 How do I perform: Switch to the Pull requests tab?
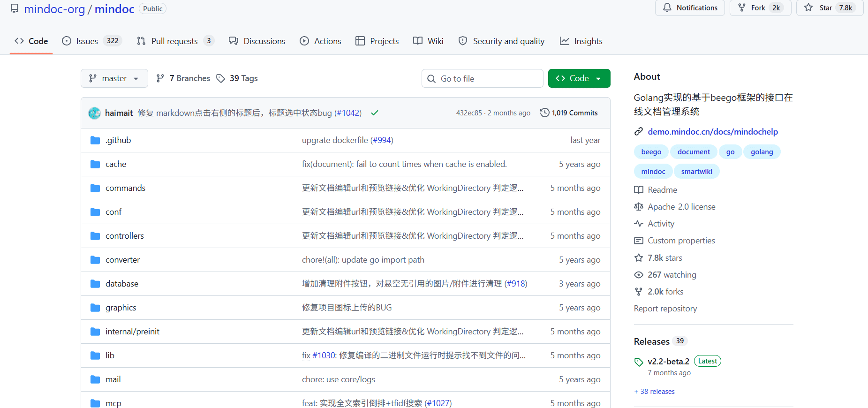pos(175,41)
